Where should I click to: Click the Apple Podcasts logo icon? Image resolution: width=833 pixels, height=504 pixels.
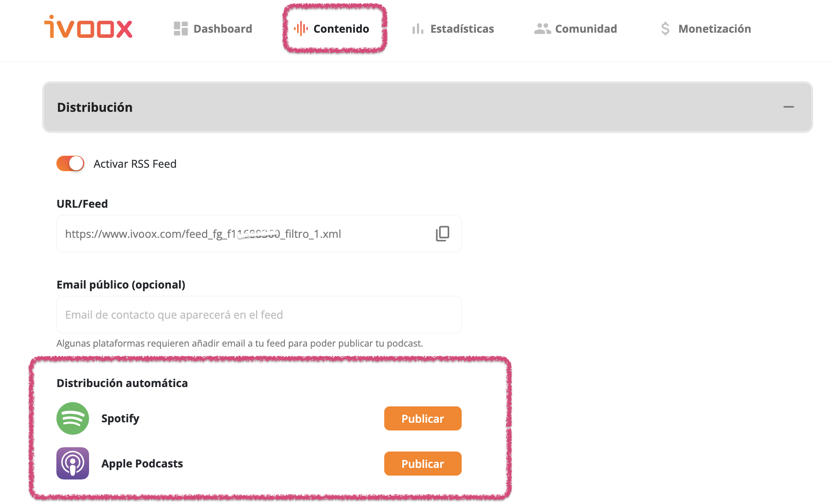[x=73, y=464]
